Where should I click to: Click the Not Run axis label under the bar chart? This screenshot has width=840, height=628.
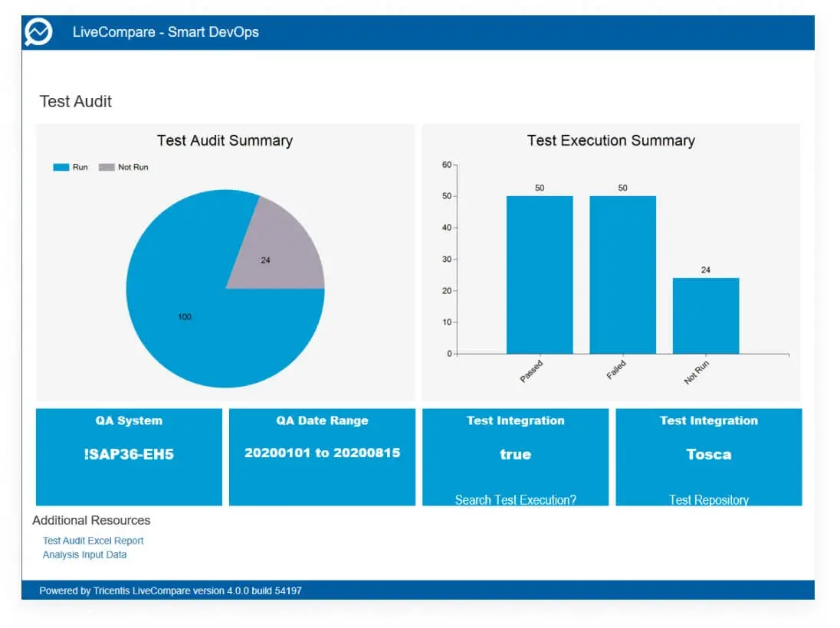[x=697, y=372]
